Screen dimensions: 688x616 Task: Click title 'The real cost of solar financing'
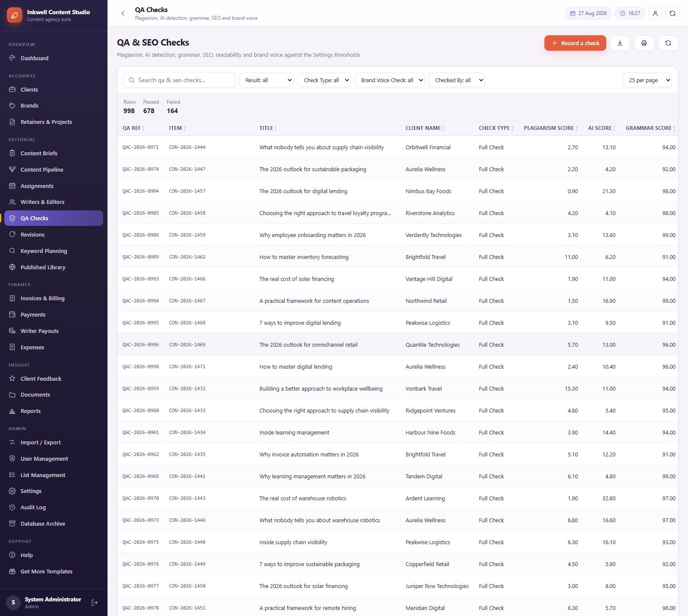coord(297,279)
